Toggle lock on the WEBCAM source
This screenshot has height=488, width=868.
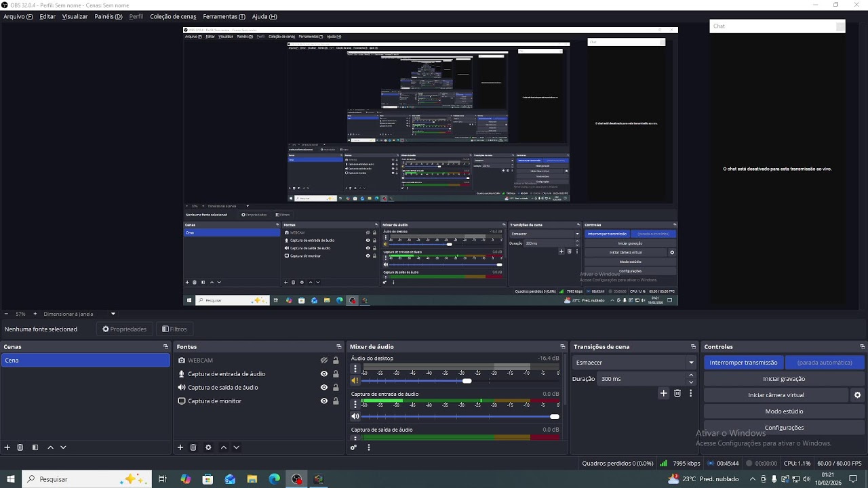336,361
